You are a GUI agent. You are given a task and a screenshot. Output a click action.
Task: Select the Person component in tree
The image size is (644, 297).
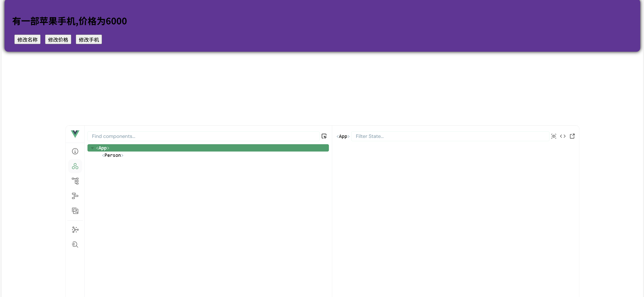113,155
